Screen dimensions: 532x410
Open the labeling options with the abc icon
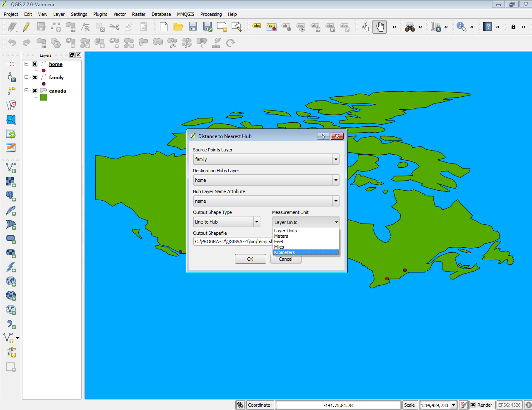click(x=257, y=26)
